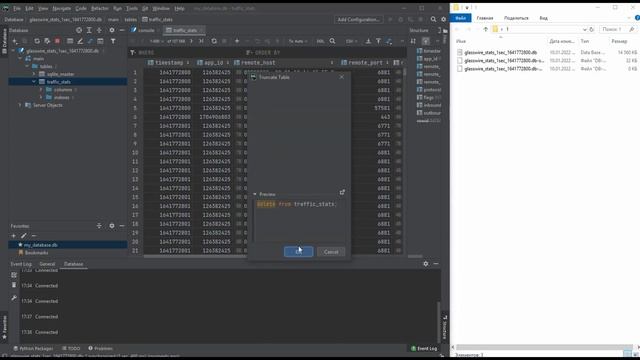Open the Navigate menu
Image resolution: width=640 pixels, height=360 pixels.
pyautogui.click(x=62, y=8)
